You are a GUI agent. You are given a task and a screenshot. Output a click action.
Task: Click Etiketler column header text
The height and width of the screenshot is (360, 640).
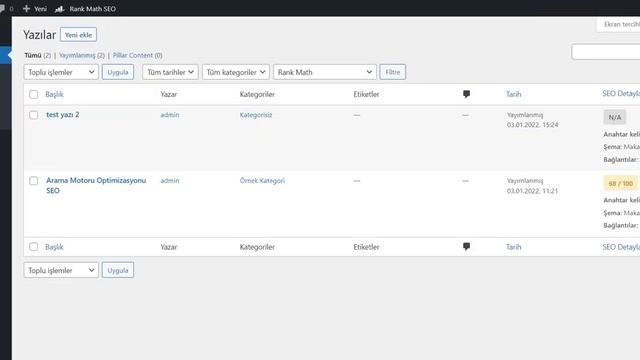click(367, 94)
